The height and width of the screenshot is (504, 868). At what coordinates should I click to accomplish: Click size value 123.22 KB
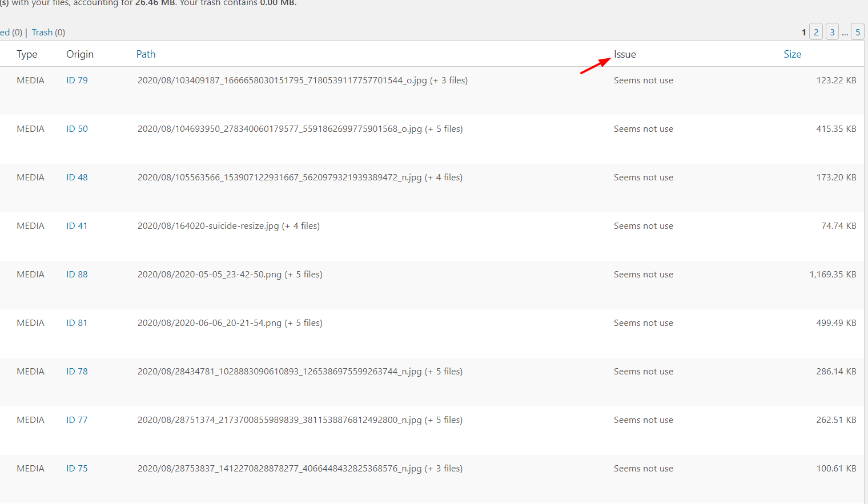point(836,80)
